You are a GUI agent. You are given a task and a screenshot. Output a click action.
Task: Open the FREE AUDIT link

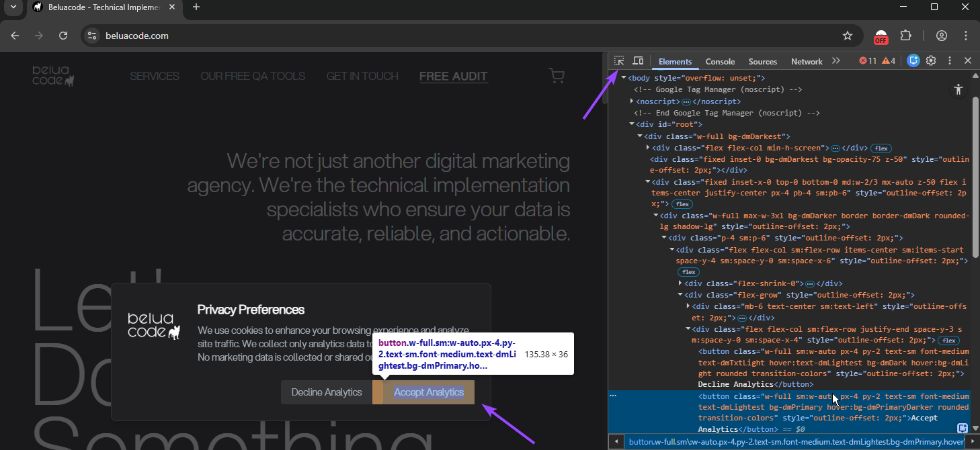[x=453, y=76]
